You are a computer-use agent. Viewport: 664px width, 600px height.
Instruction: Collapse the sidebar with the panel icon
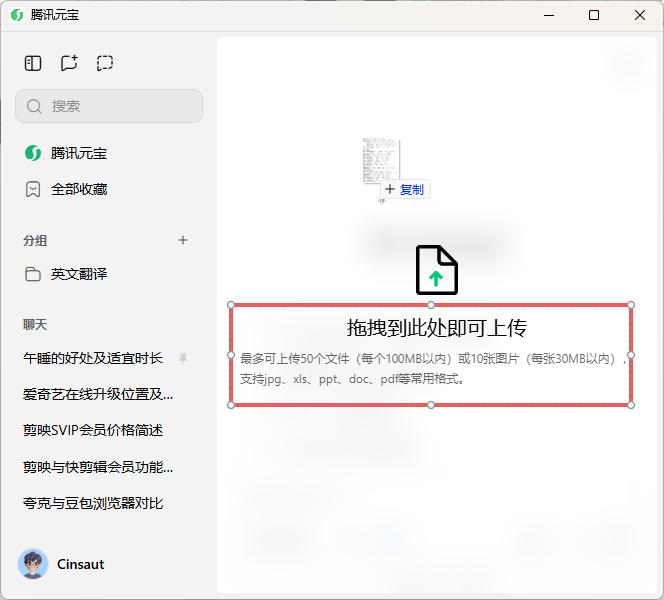(x=33, y=63)
